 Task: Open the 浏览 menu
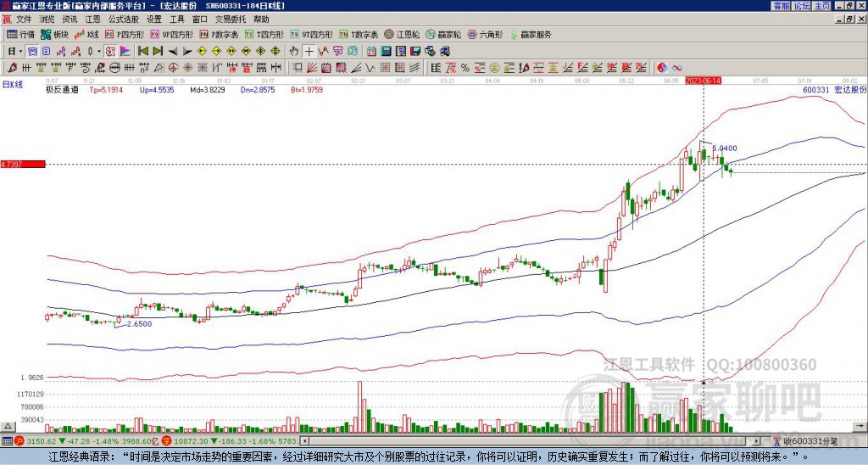[x=47, y=20]
